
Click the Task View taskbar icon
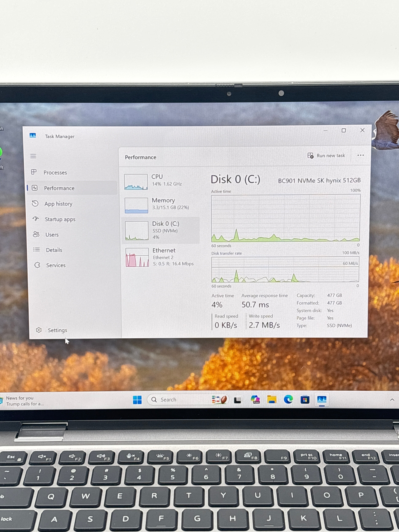238,400
